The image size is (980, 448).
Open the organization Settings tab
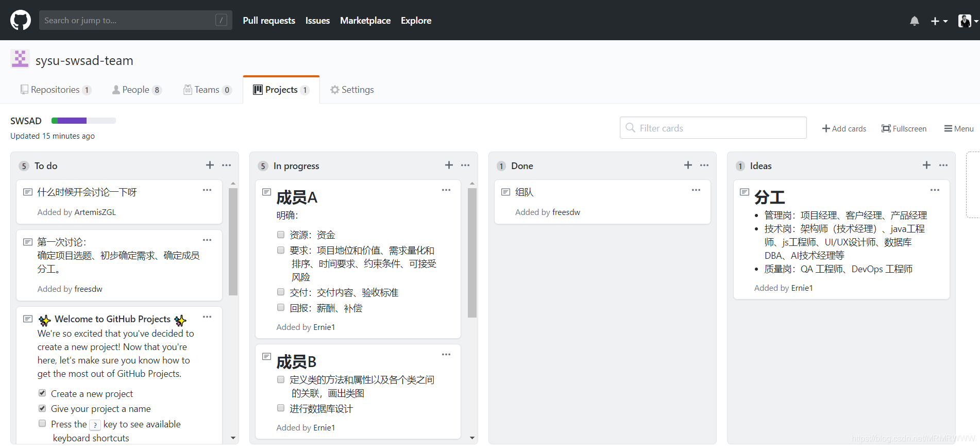click(352, 90)
